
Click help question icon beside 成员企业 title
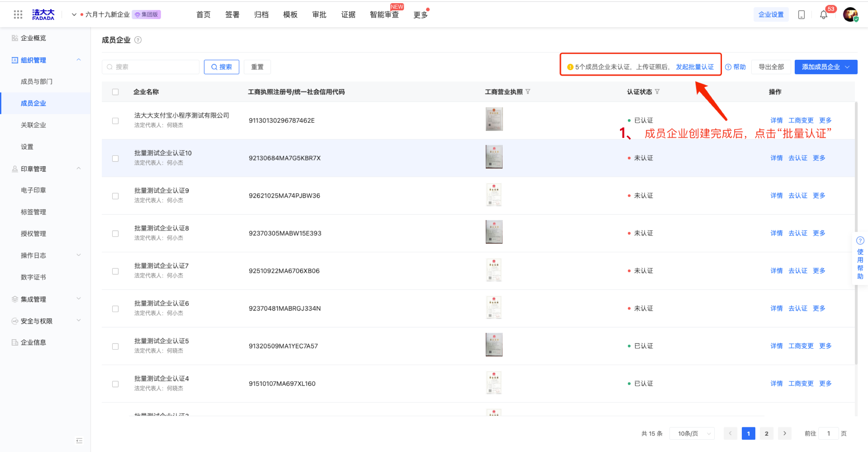(x=138, y=40)
